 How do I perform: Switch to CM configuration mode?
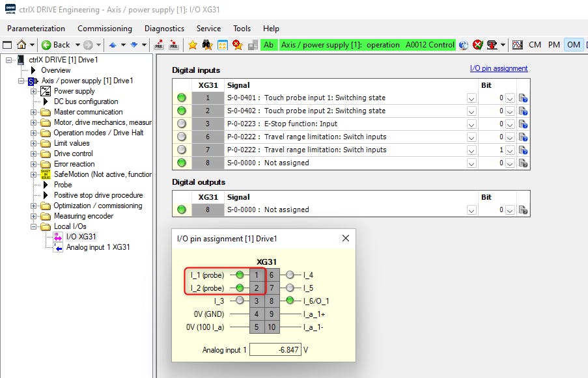(x=535, y=45)
